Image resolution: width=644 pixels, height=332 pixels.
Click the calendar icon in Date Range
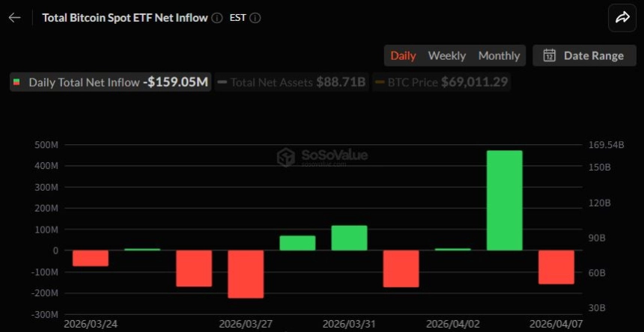(x=549, y=55)
